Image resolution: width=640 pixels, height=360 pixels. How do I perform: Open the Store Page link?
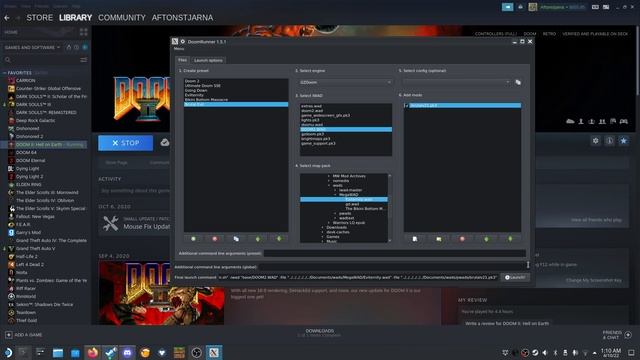[x=116, y=162]
